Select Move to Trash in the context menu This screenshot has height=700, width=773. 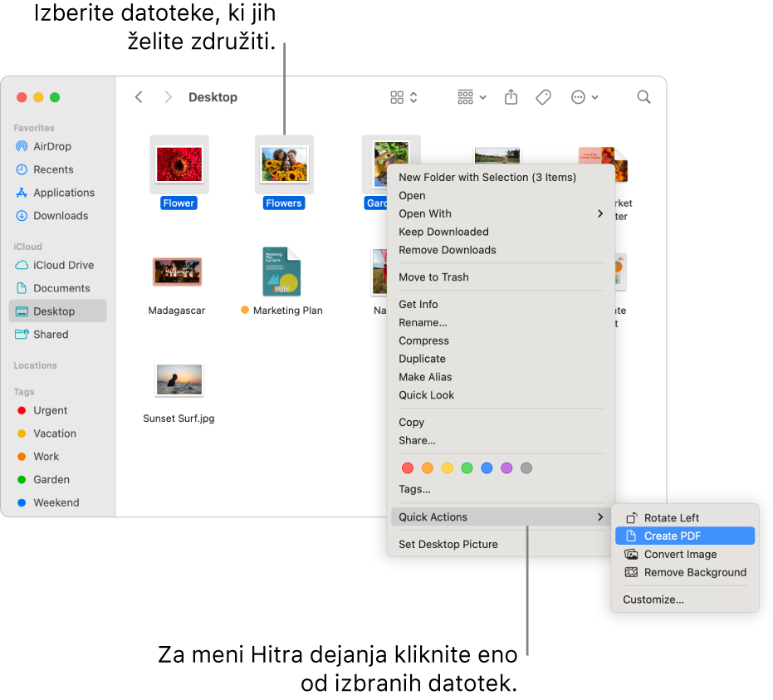click(x=433, y=277)
